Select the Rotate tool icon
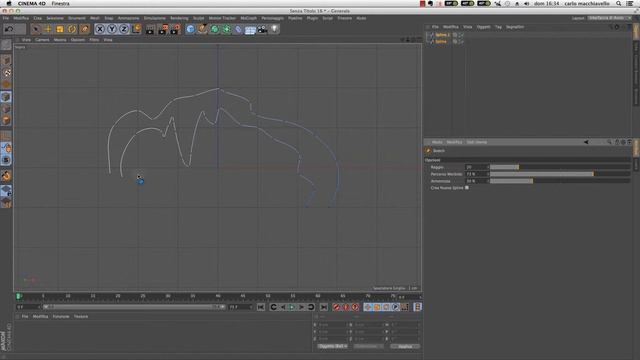640x360 pixels. coord(72,29)
